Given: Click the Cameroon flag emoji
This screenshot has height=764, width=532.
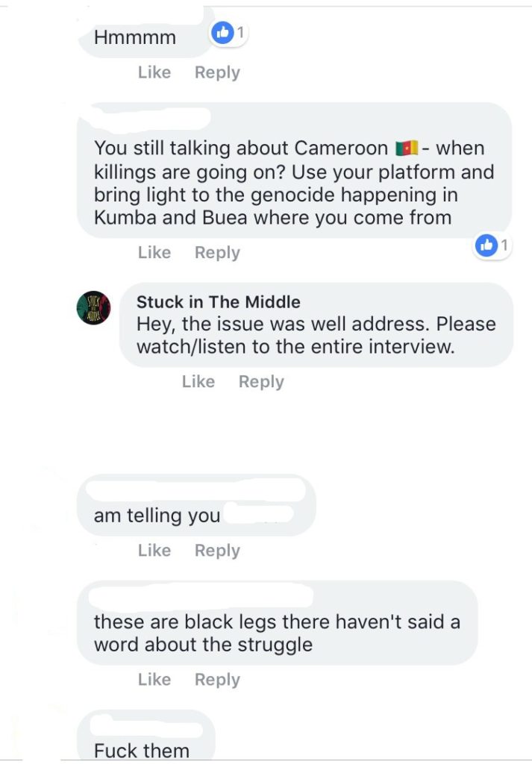Looking at the screenshot, I should pos(407,148).
